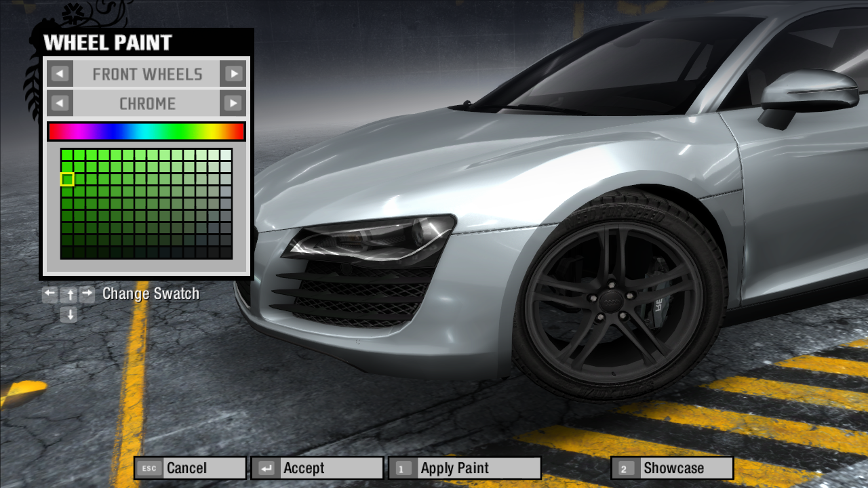The height and width of the screenshot is (488, 868).
Task: Click the Showcase button
Action: point(672,468)
